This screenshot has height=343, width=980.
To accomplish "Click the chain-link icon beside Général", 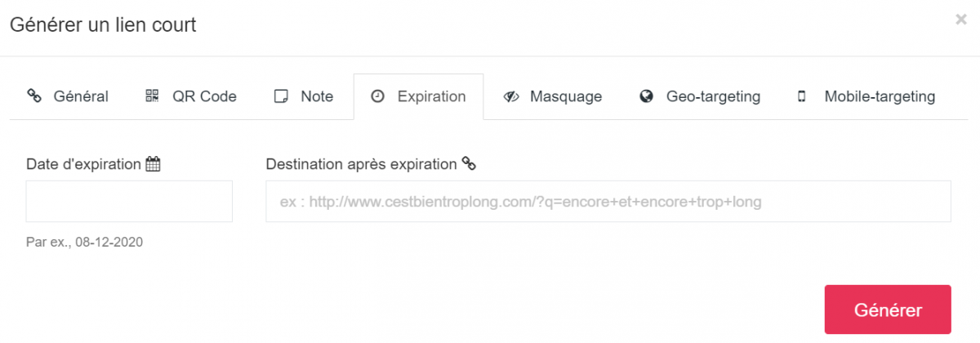I will point(34,96).
